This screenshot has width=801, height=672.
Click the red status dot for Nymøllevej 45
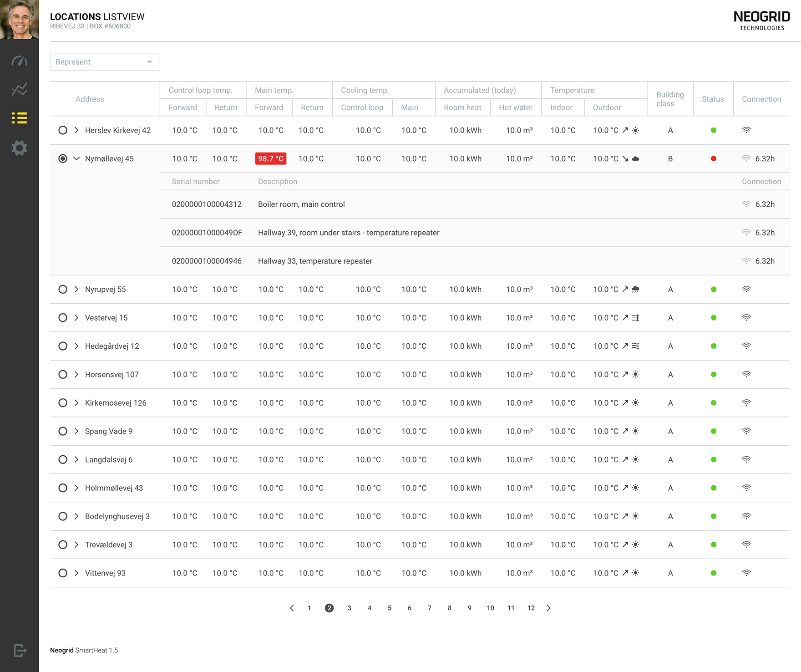click(x=713, y=158)
